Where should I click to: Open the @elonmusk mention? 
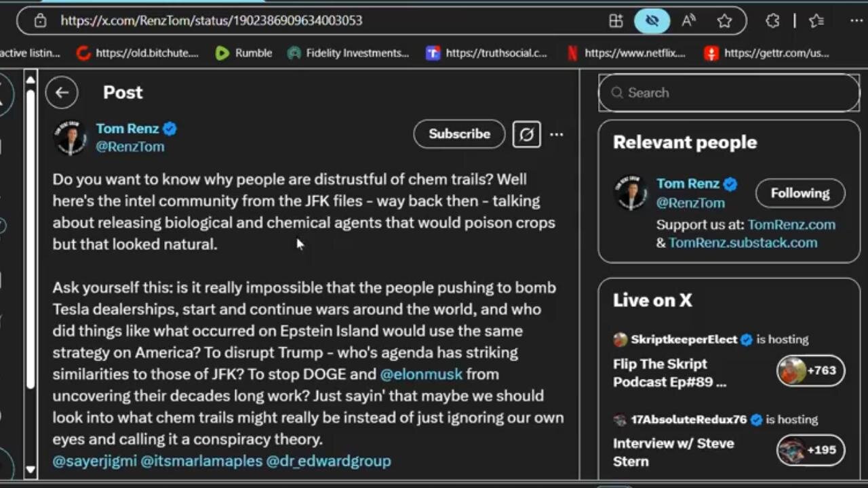[x=421, y=374]
